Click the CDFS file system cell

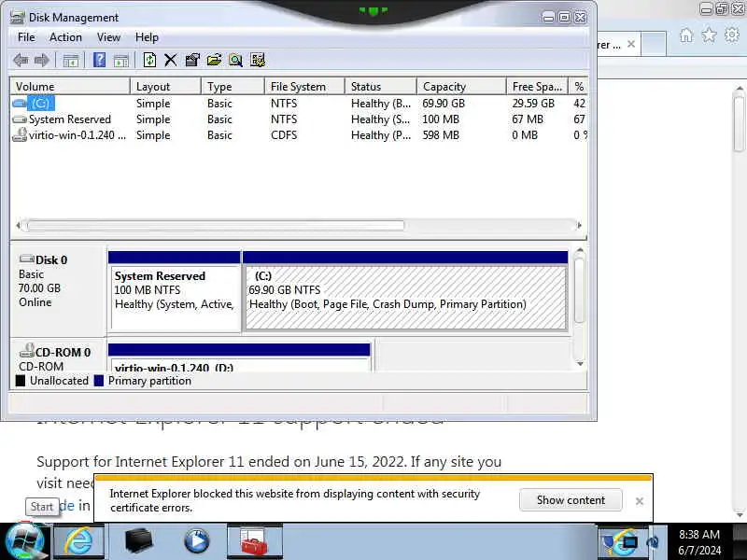click(x=284, y=135)
